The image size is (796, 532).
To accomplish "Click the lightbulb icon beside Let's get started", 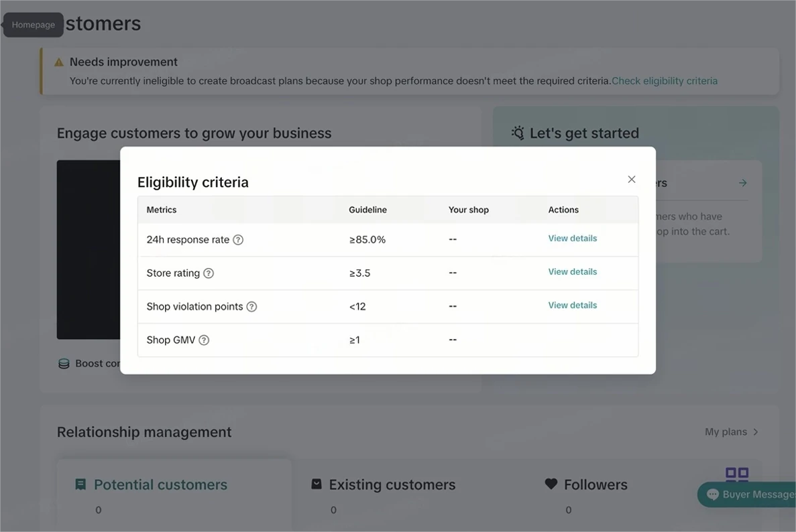I will click(x=517, y=133).
